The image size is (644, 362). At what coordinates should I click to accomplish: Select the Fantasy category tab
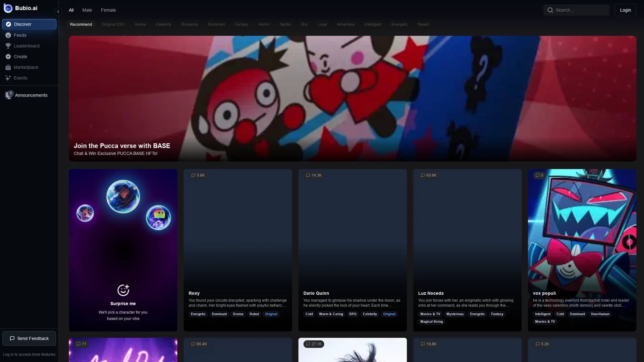click(241, 24)
